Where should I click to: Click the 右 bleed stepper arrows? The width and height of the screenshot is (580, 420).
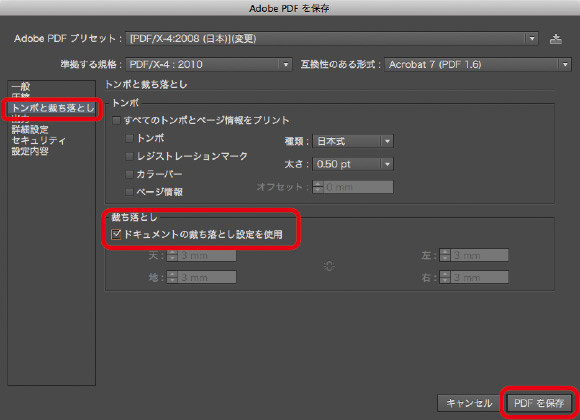click(445, 277)
